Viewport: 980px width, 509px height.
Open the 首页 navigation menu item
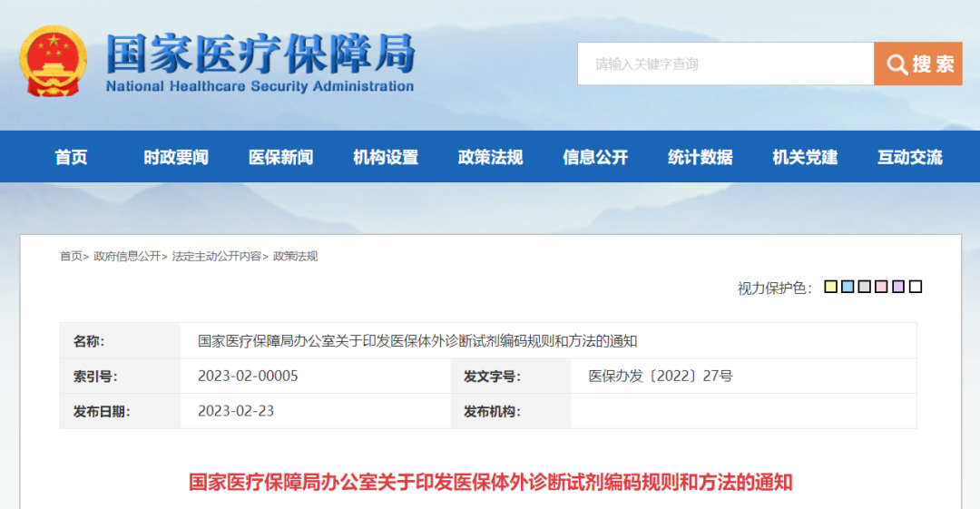pyautogui.click(x=72, y=157)
